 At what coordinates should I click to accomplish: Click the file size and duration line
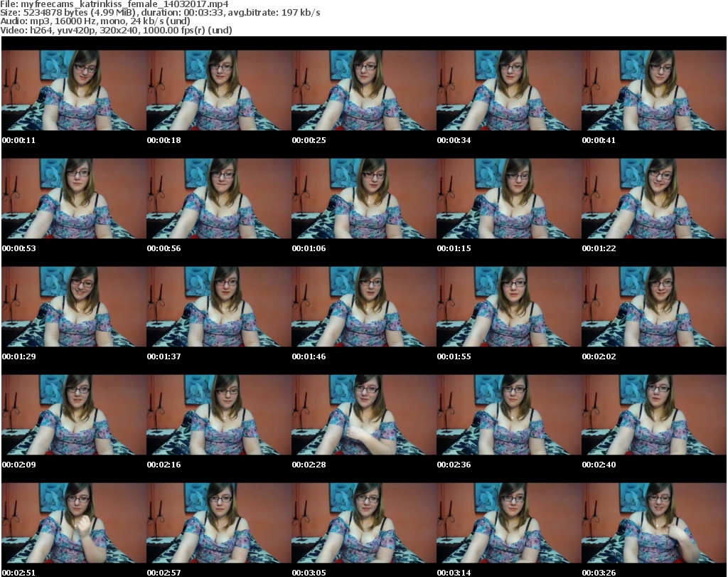coord(160,13)
